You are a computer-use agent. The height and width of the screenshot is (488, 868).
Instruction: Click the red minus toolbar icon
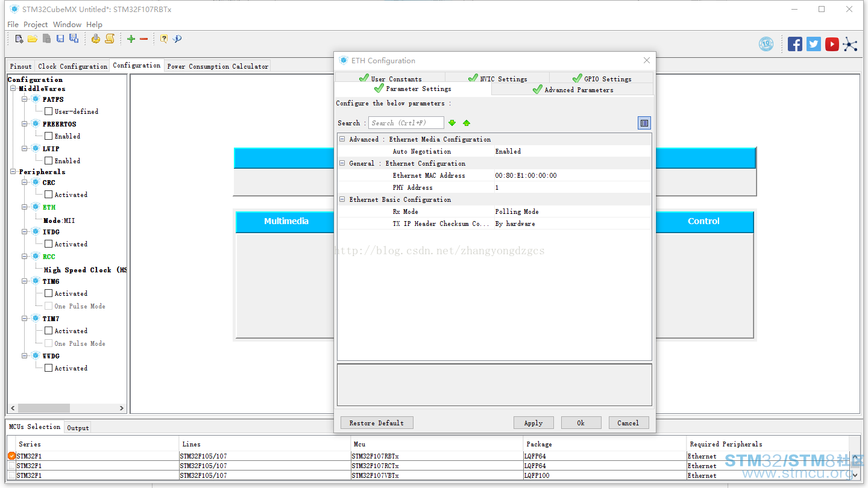144,39
